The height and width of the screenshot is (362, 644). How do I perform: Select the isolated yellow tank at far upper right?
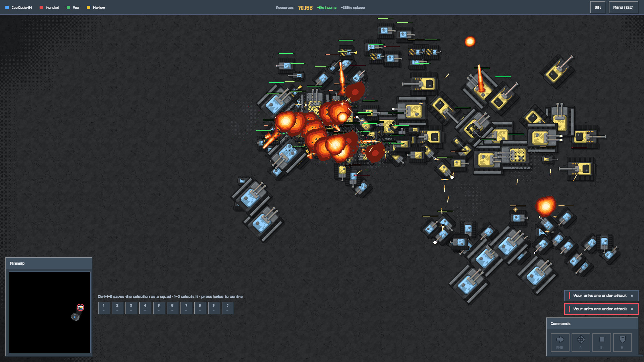557,71
